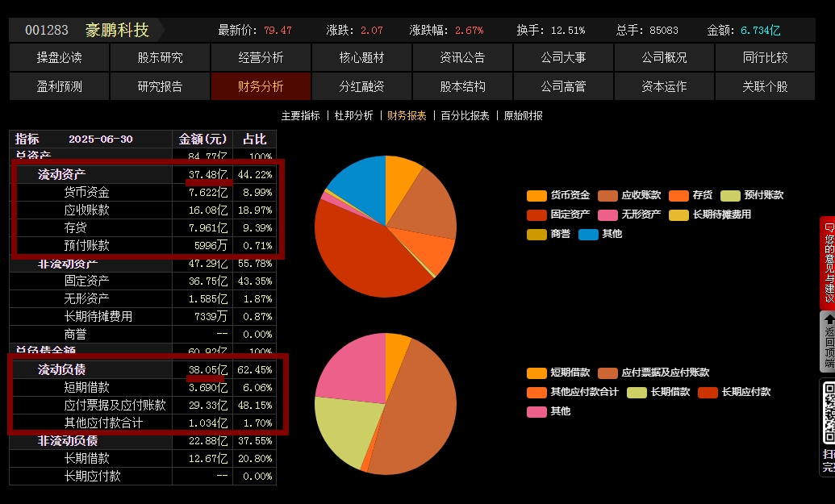Click the 豪鹏科技 stock name
Image resolution: width=835 pixels, height=504 pixels.
117,30
